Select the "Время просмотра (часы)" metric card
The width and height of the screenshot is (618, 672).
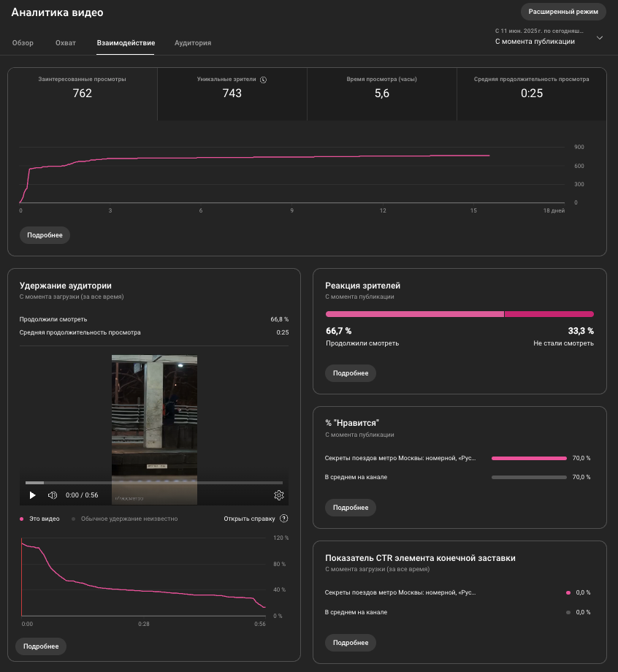tap(382, 88)
